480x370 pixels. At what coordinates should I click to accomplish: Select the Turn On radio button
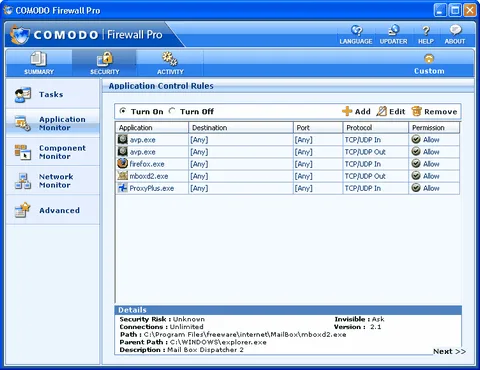(x=123, y=111)
